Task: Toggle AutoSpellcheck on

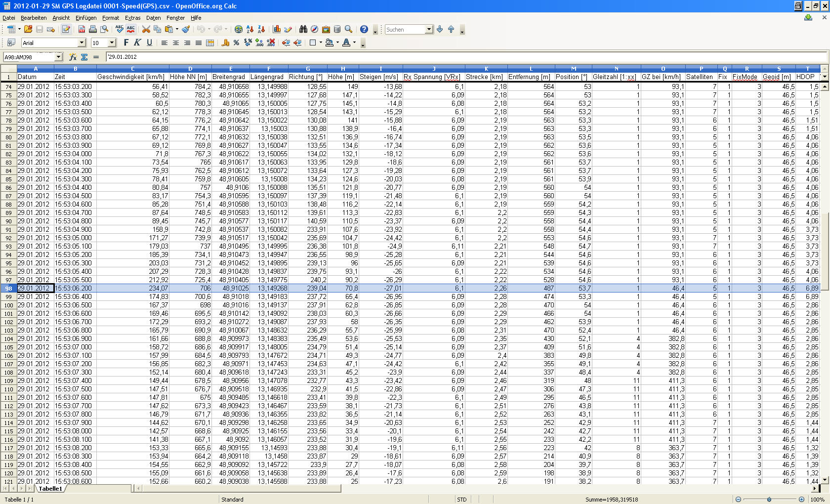Action: (130, 29)
